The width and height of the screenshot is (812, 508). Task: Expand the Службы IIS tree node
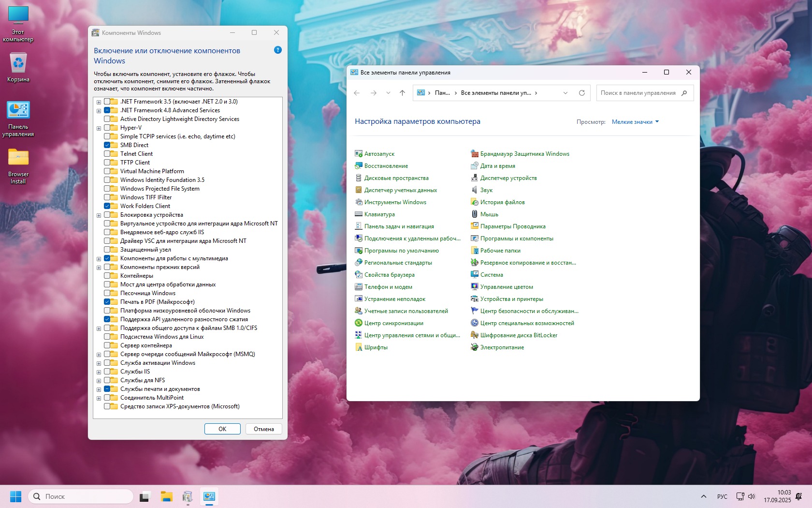(x=99, y=372)
